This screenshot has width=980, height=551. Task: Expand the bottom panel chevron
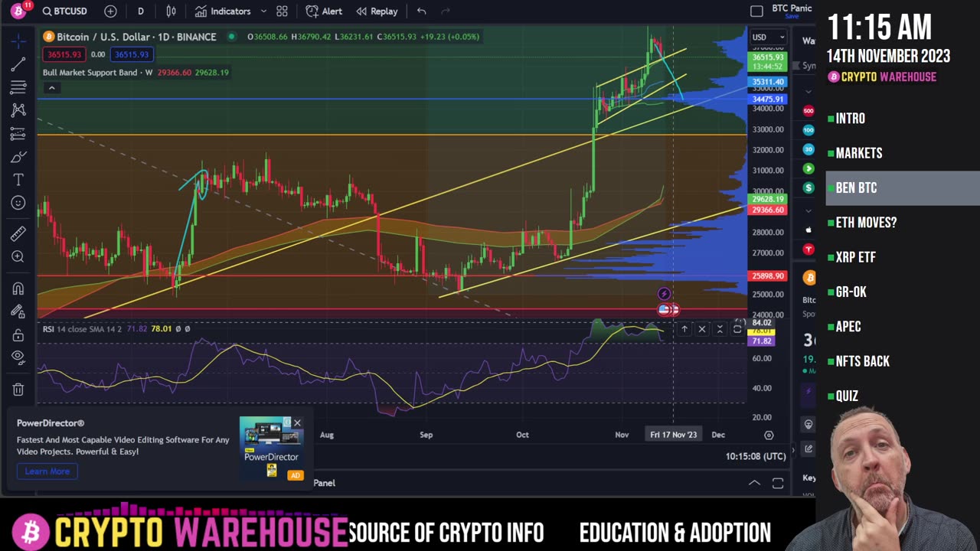[x=754, y=483]
